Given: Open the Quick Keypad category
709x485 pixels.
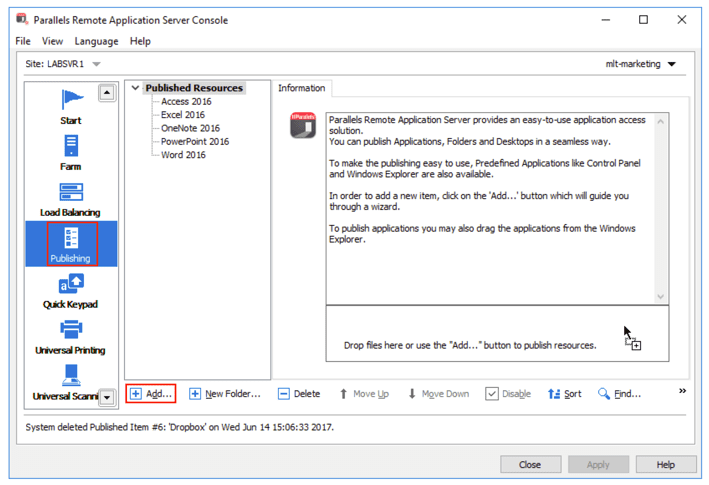Looking at the screenshot, I should (70, 292).
